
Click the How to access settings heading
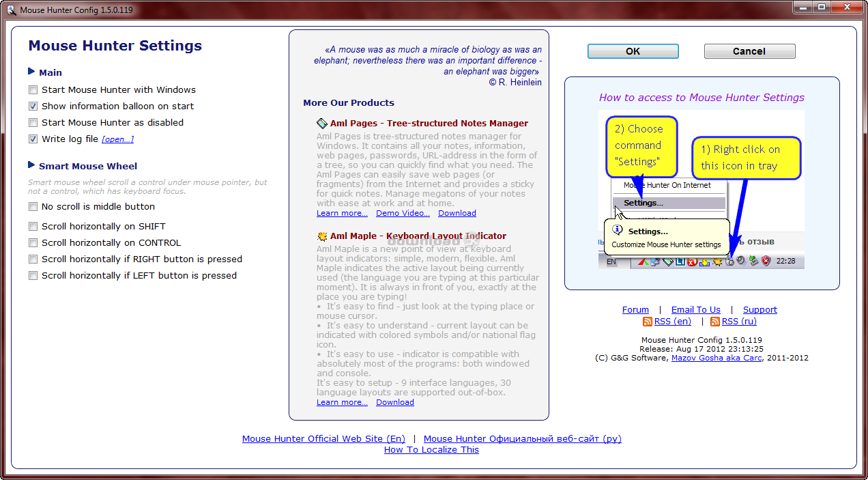701,98
